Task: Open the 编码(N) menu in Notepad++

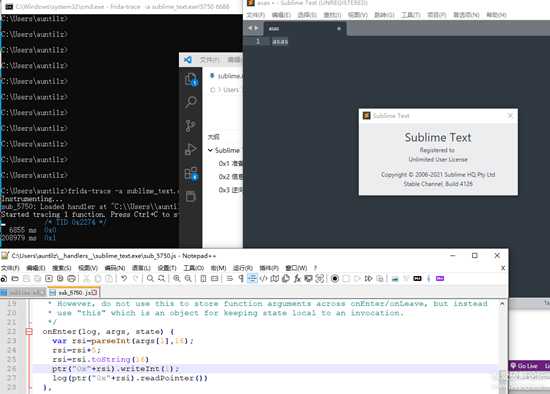Action: coord(115,268)
